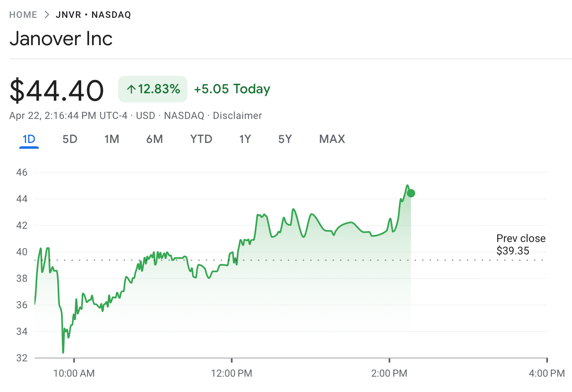
Task: Switch to the 5D chart tab
Action: click(70, 139)
